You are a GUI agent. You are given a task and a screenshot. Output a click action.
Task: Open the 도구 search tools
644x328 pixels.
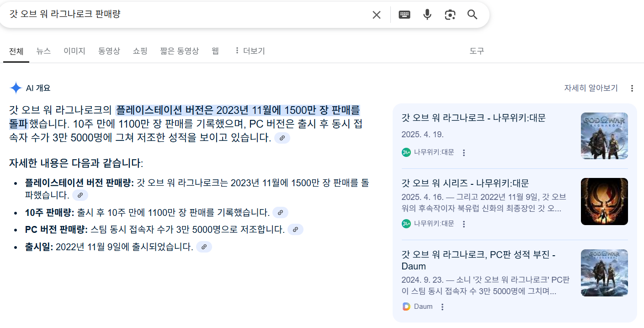477,51
